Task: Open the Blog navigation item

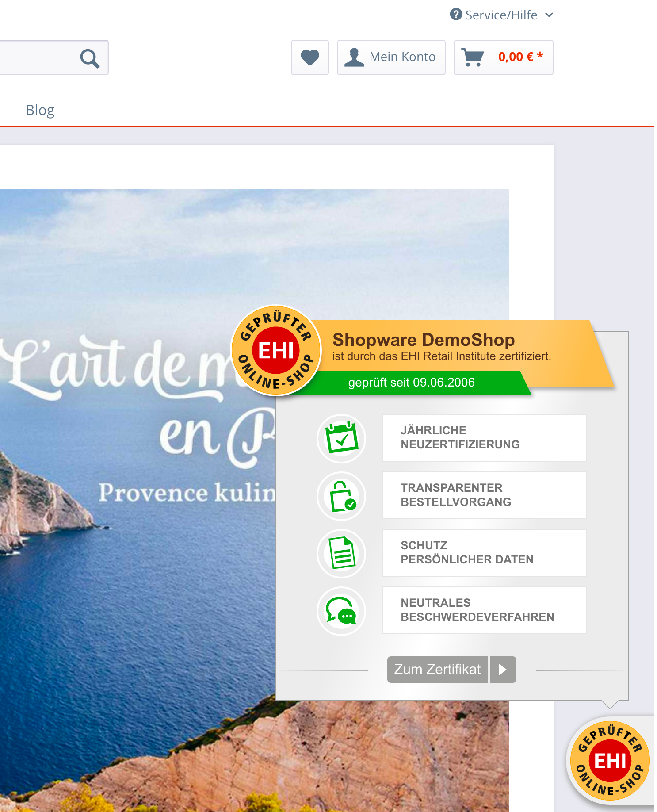Action: pyautogui.click(x=40, y=110)
